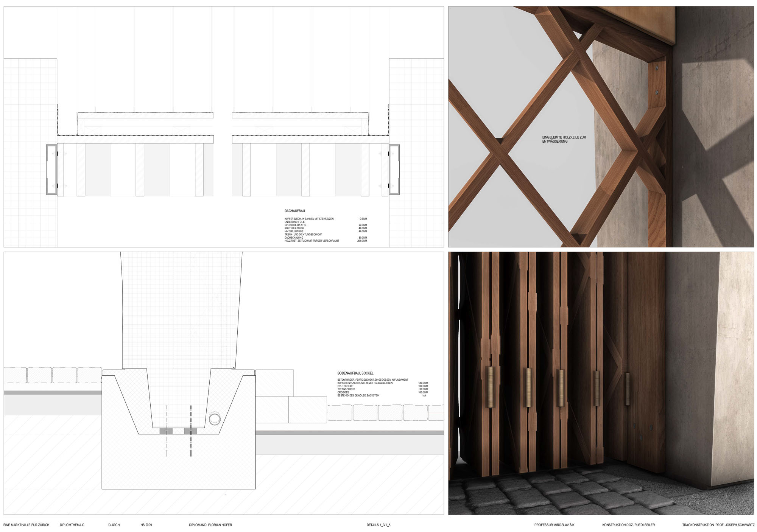This screenshot has height=532, width=757.
Task: Click 'DIPLOMAND FLORIAN HOFER' footer text
Action: 210,525
